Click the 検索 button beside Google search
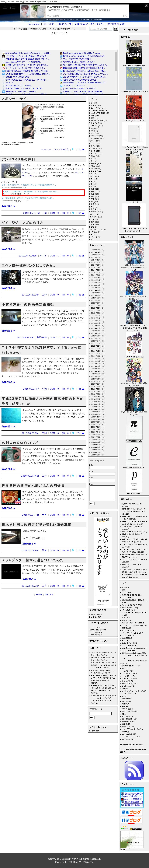This screenshot has width=149, height=868. (x=116, y=29)
